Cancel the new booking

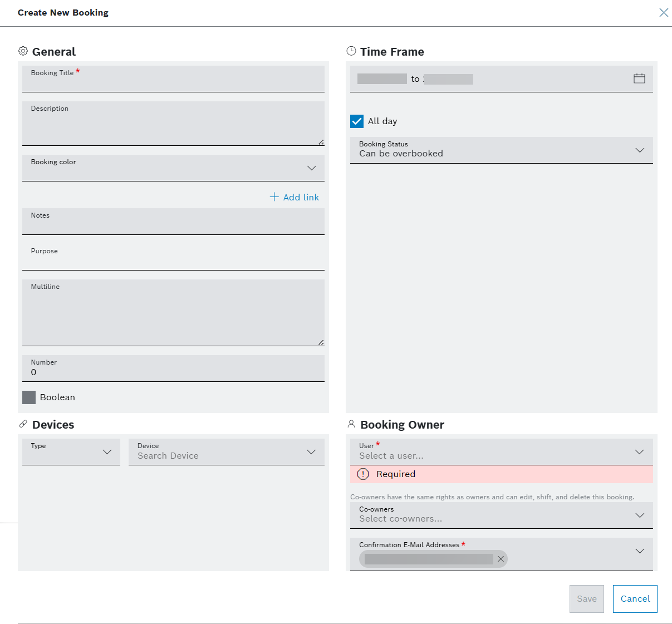[635, 599]
